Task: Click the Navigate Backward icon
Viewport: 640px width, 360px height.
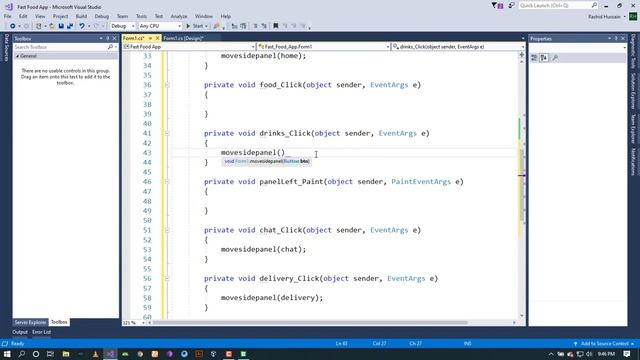Action: pos(13,26)
